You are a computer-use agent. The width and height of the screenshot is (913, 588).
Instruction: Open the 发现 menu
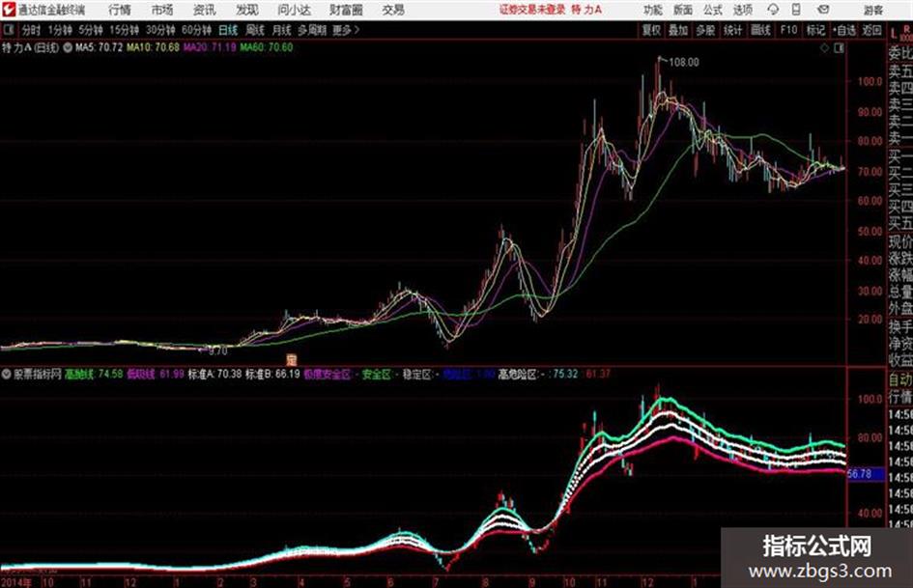pos(247,10)
